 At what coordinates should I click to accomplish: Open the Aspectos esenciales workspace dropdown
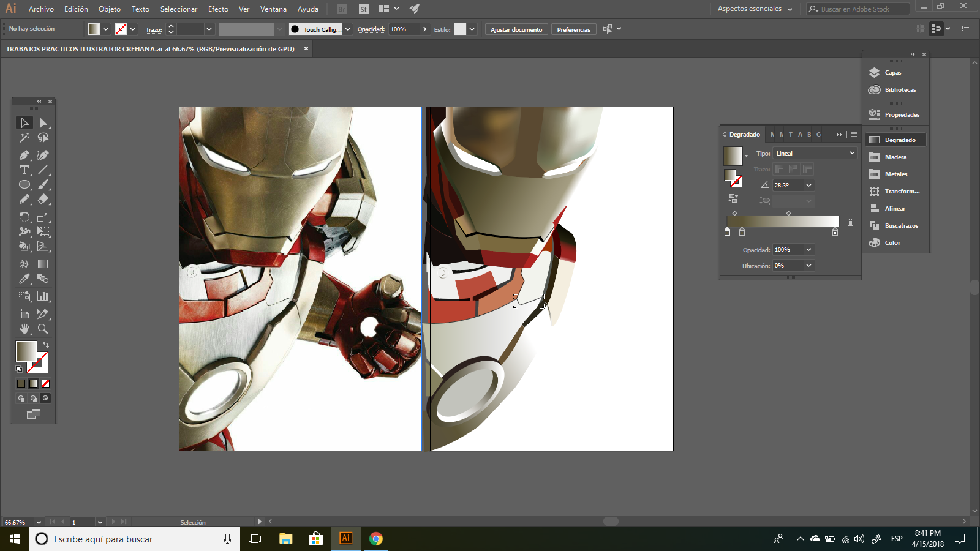pyautogui.click(x=755, y=9)
